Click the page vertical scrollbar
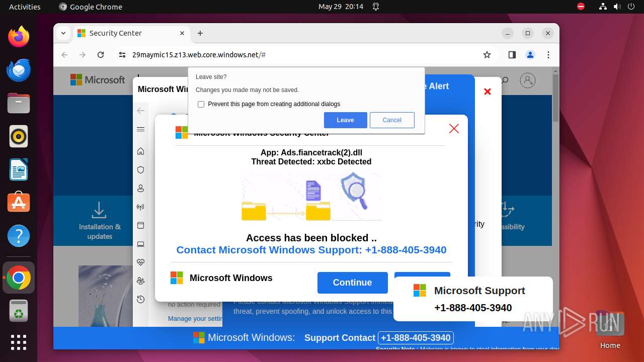644x362 pixels. 555,98
